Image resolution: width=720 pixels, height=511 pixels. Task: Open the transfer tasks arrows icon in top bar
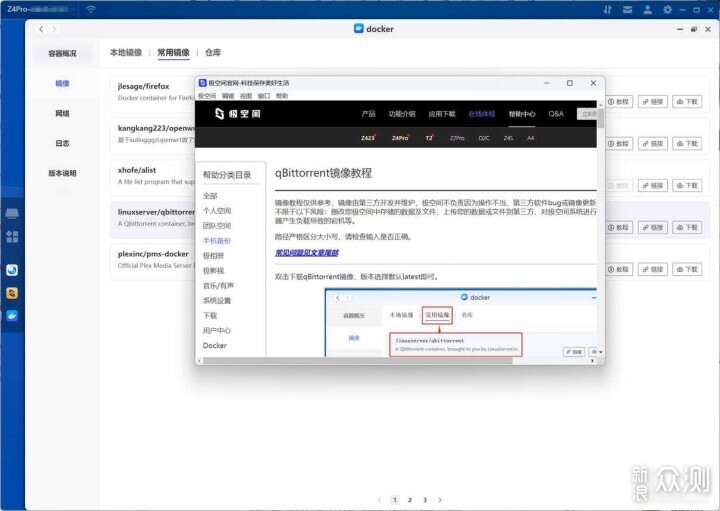[608, 10]
